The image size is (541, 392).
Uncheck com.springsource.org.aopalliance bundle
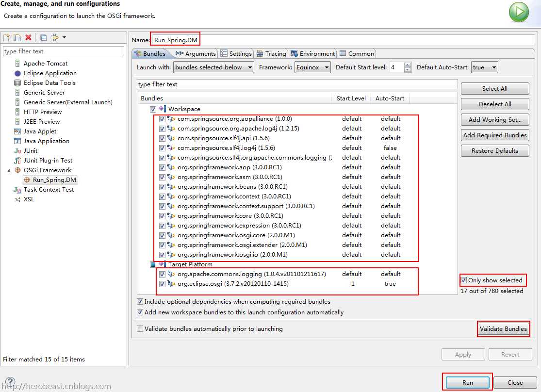click(x=162, y=119)
